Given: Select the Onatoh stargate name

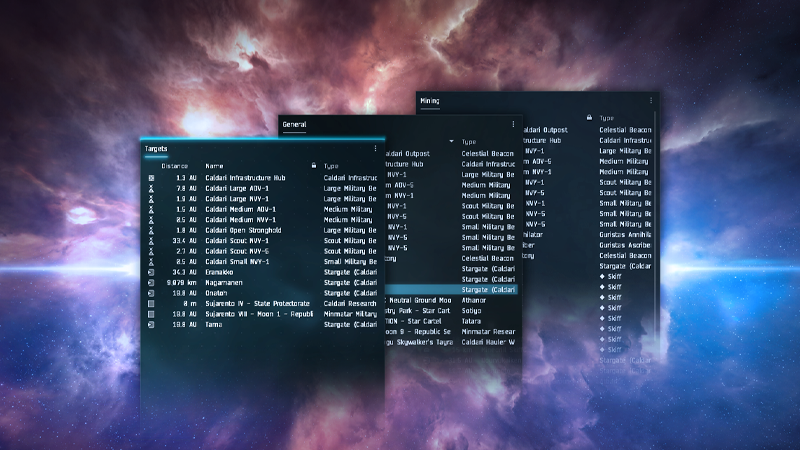Looking at the screenshot, I should pyautogui.click(x=216, y=293).
